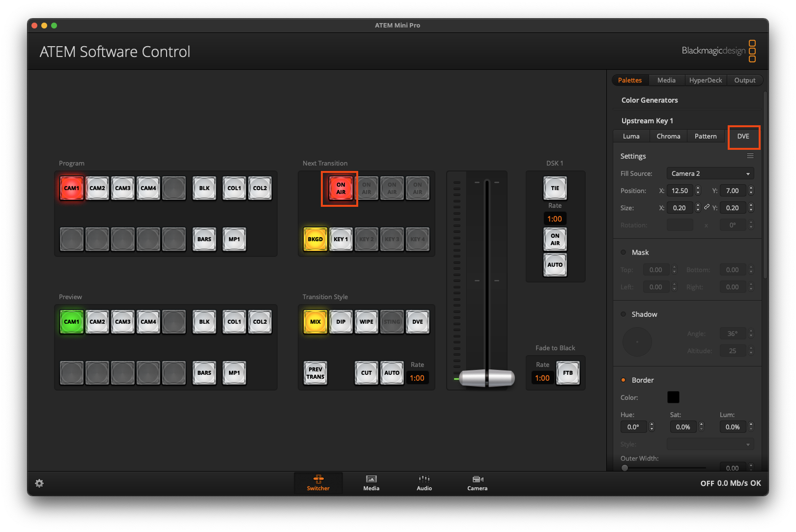Viewport: 796px width, 532px height.
Task: Click the CUT button
Action: click(x=367, y=373)
